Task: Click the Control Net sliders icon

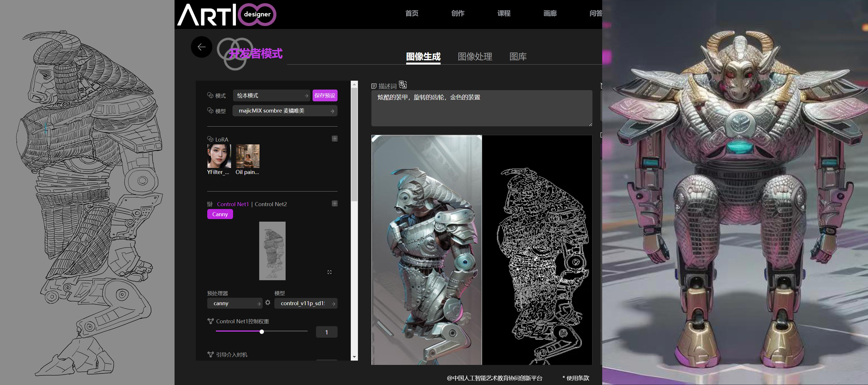Action: [210, 204]
